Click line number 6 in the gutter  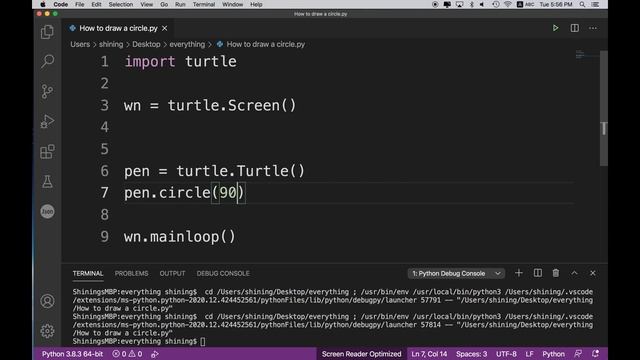click(104, 171)
